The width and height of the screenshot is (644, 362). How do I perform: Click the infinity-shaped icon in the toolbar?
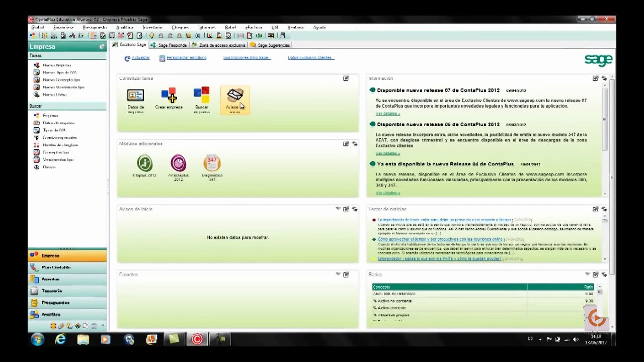[198, 36]
